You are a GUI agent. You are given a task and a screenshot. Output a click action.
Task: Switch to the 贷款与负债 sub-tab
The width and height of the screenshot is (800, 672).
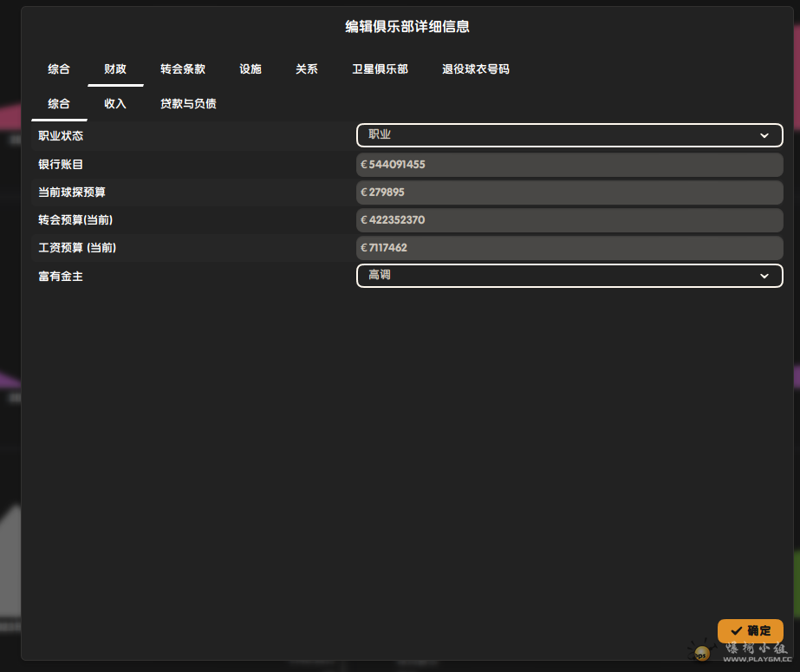[x=188, y=104]
